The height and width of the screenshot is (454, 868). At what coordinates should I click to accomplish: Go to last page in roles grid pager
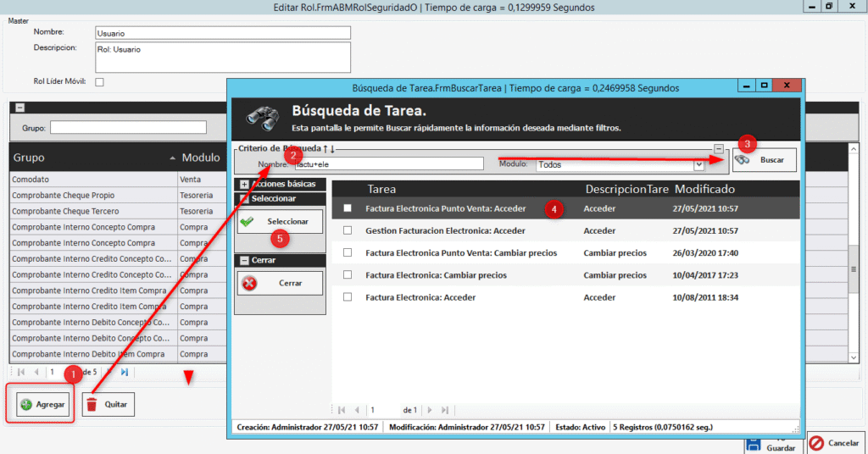(x=125, y=372)
